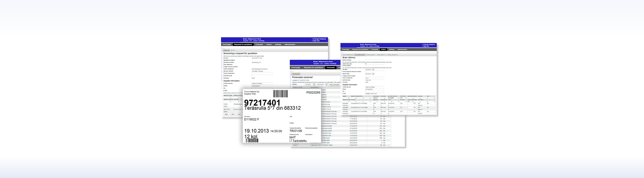
Task: Click period start date field in forecasts window
Action: click(x=309, y=85)
